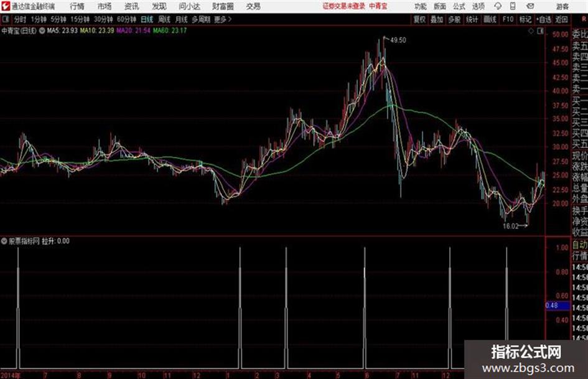588x379 pixels.
Task: Click the 自动 label in right panel
Action: [580, 245]
